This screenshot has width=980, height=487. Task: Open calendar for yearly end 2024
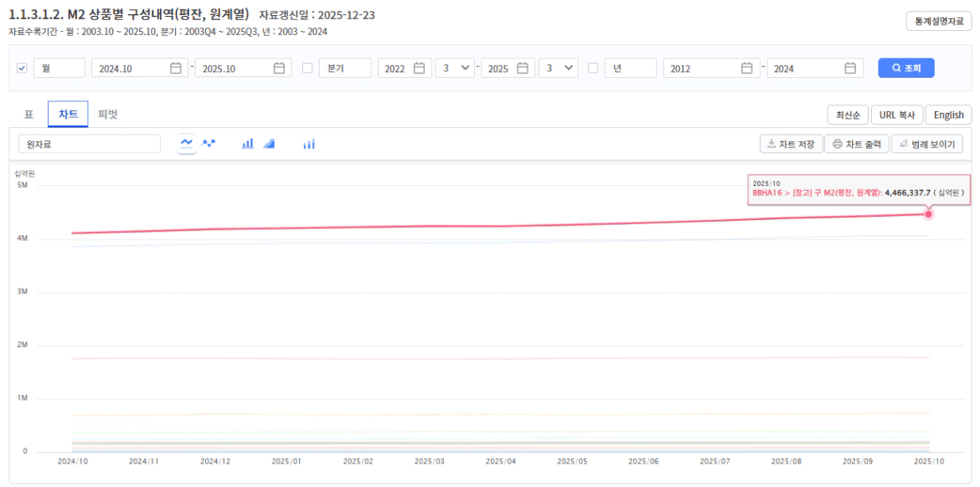pos(850,69)
